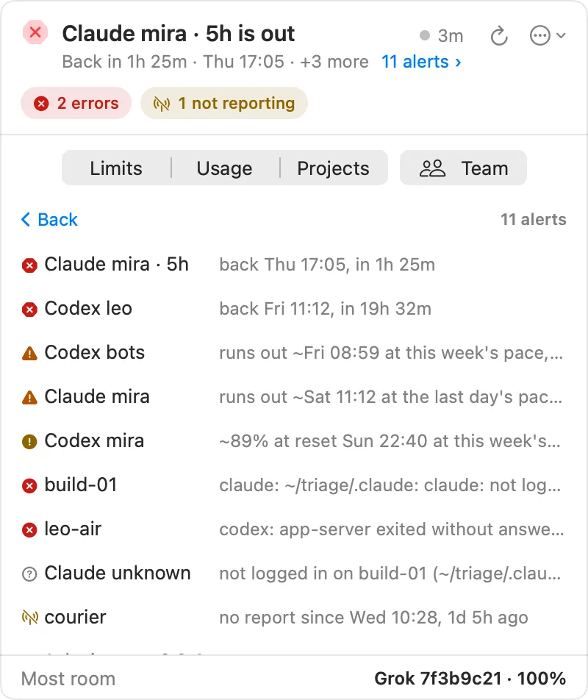The width and height of the screenshot is (588, 700).
Task: Select the Claude unknown alert name
Action: pos(118,573)
